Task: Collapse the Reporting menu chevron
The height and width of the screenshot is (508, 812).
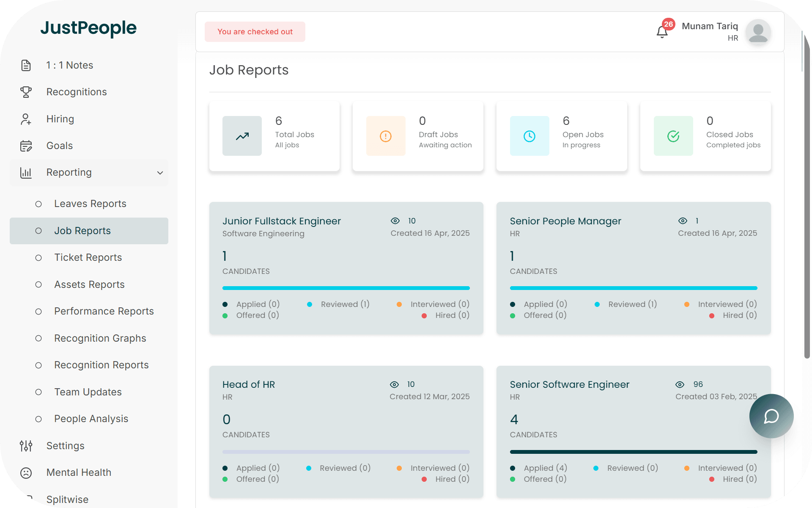Action: click(x=160, y=173)
